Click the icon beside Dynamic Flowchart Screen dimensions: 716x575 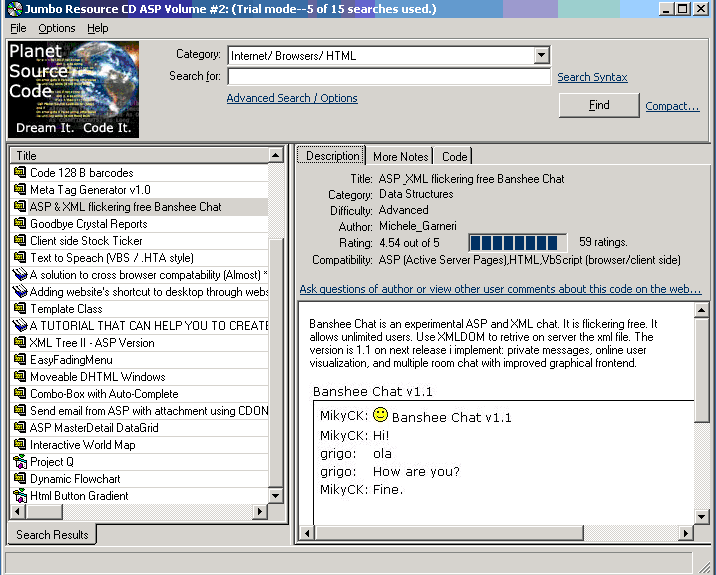click(x=20, y=478)
